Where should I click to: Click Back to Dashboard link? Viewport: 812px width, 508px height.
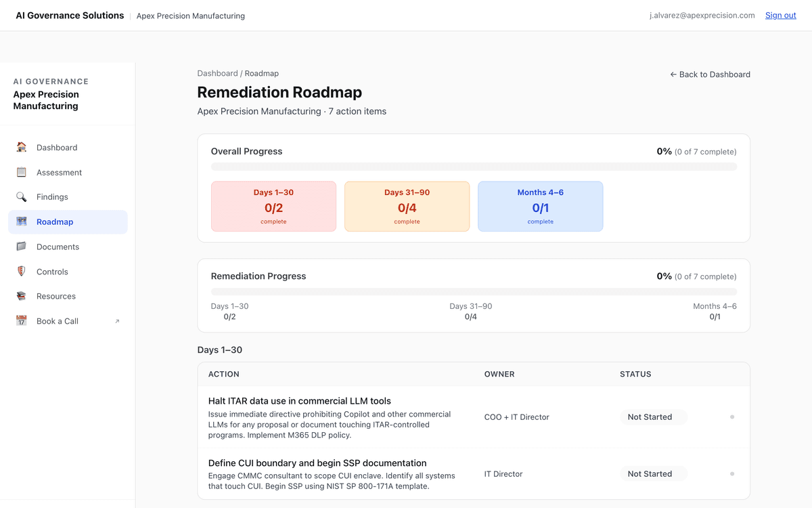pos(710,75)
